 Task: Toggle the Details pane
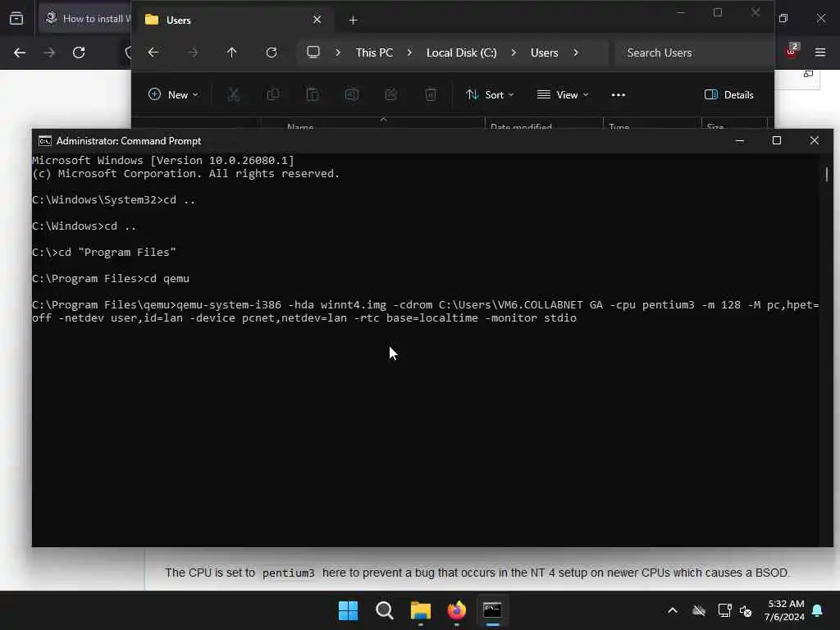[728, 95]
